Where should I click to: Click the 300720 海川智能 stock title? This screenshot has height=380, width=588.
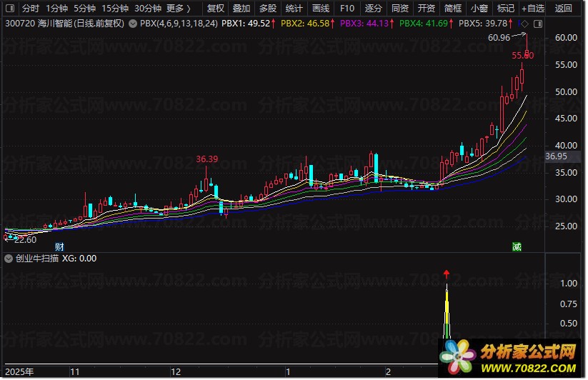pyautogui.click(x=64, y=24)
